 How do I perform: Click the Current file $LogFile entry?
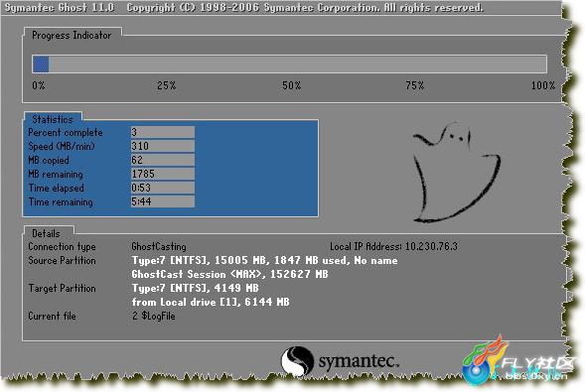(x=153, y=316)
